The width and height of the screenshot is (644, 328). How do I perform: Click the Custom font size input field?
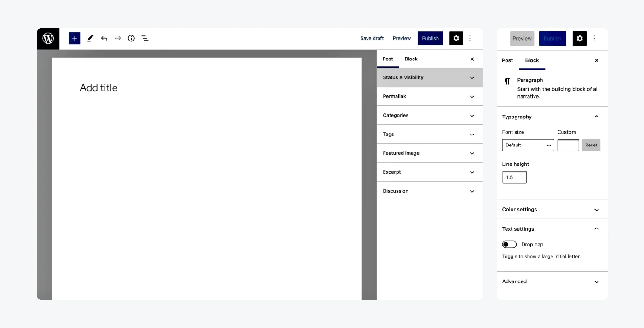click(568, 145)
